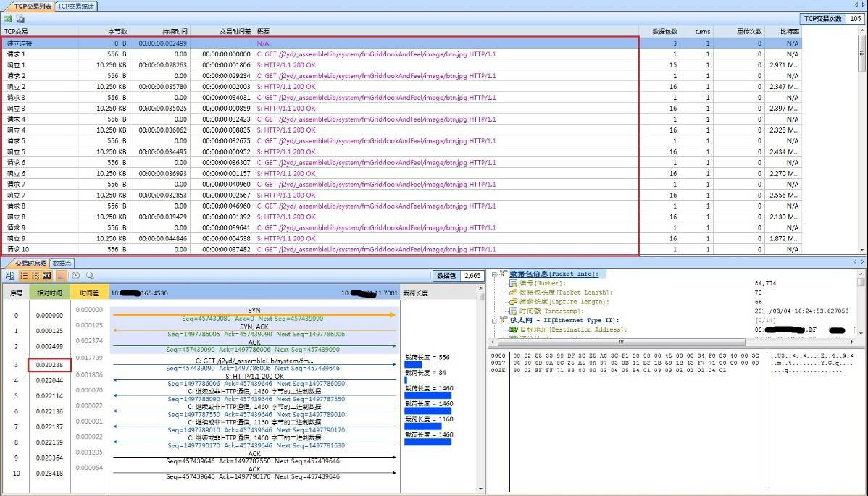This screenshot has width=868, height=496.
Task: Select the 数据包信息 [Packet Info] tree item
Action: click(x=554, y=274)
